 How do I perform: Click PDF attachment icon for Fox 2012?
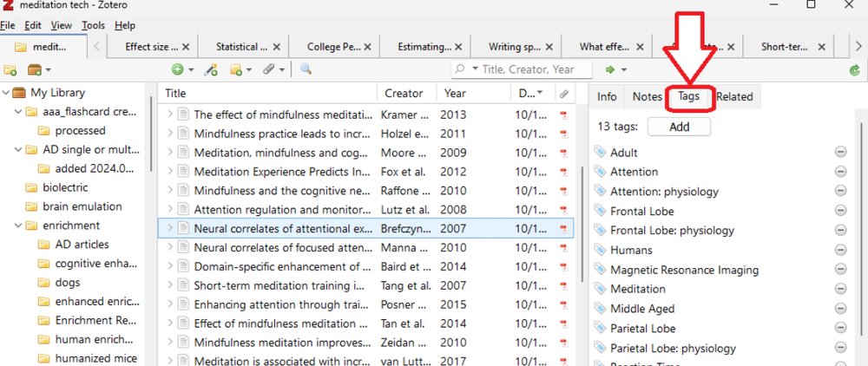[563, 172]
